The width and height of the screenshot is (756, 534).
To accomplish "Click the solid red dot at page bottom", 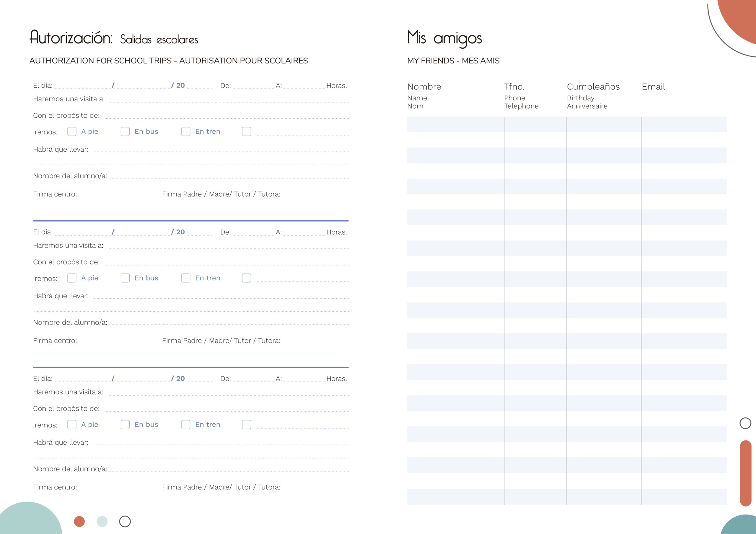I will 79,521.
